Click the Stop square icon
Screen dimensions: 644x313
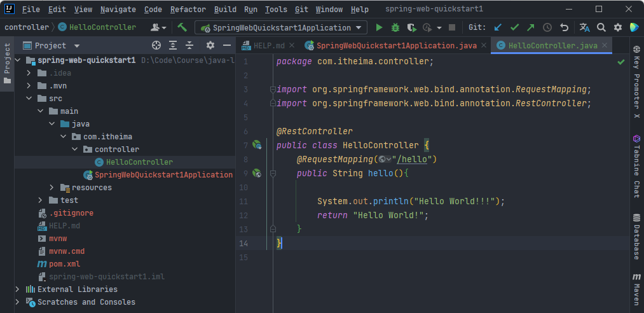click(x=452, y=27)
